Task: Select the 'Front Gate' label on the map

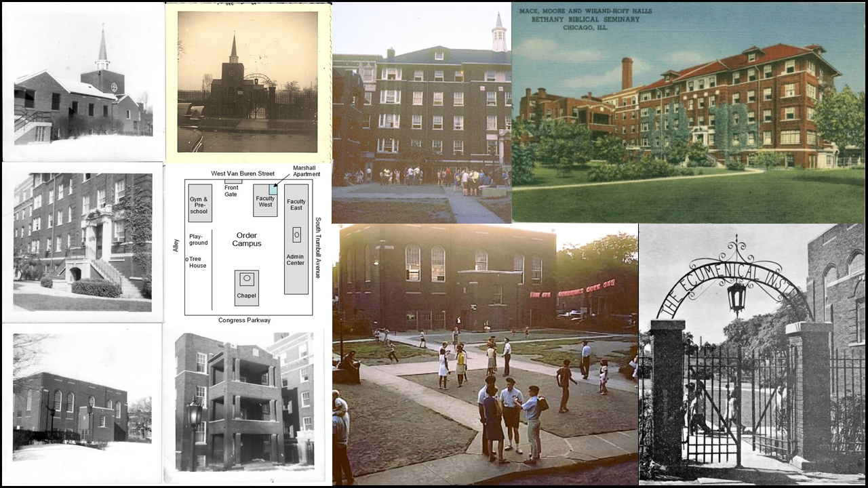Action: pos(231,190)
